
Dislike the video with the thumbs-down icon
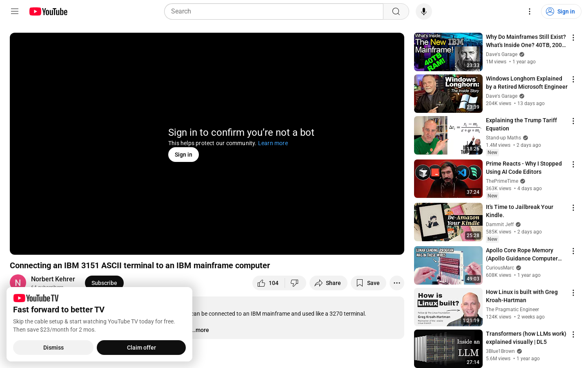pos(295,283)
